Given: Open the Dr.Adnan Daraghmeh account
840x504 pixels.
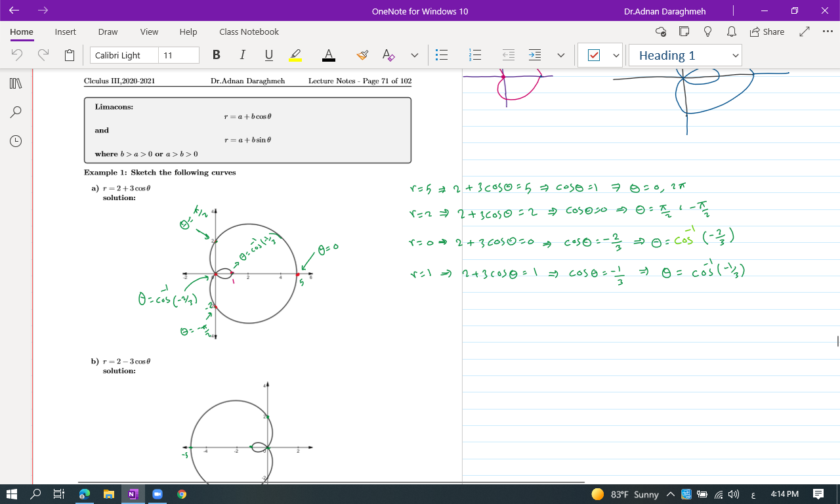Looking at the screenshot, I should tap(665, 11).
